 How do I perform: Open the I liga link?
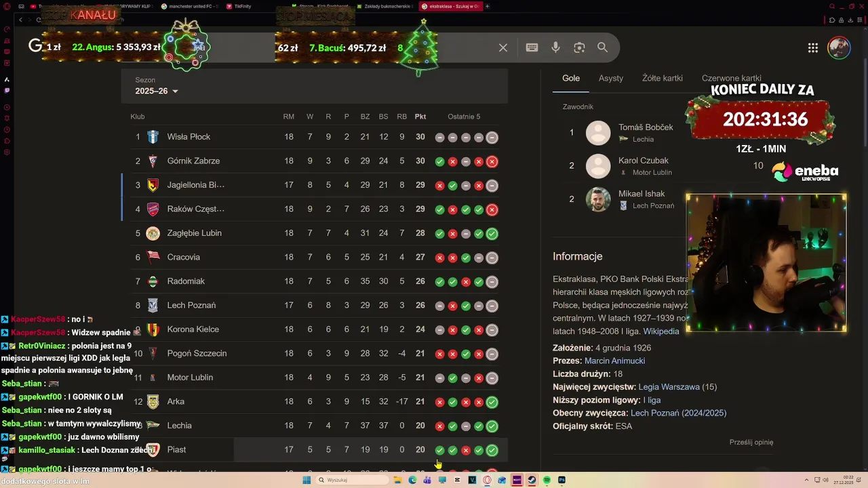(x=652, y=400)
